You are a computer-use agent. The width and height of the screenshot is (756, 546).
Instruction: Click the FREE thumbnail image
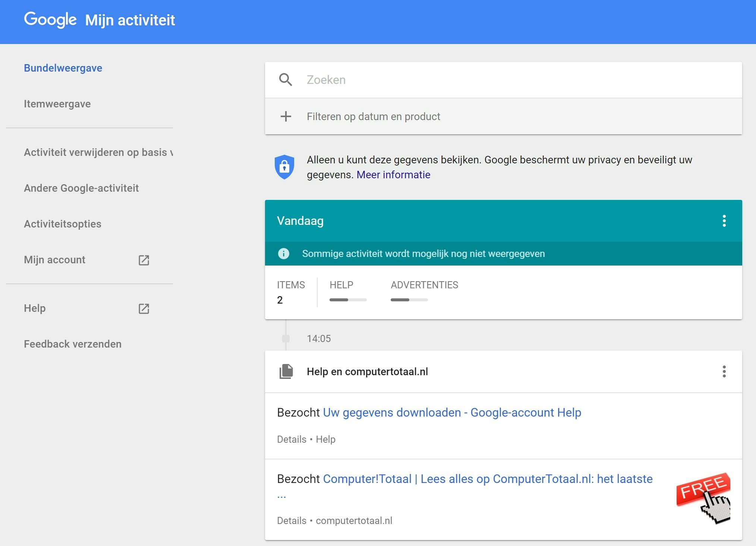[x=703, y=498]
